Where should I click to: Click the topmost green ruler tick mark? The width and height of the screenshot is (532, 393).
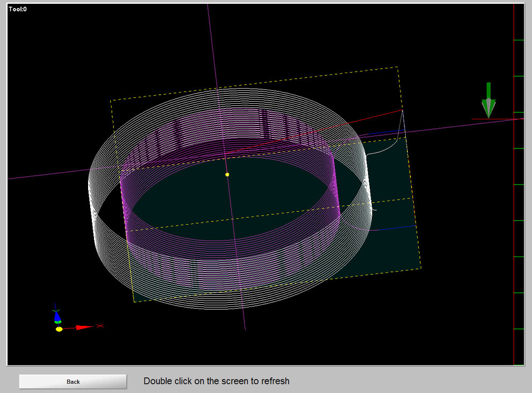coord(519,40)
